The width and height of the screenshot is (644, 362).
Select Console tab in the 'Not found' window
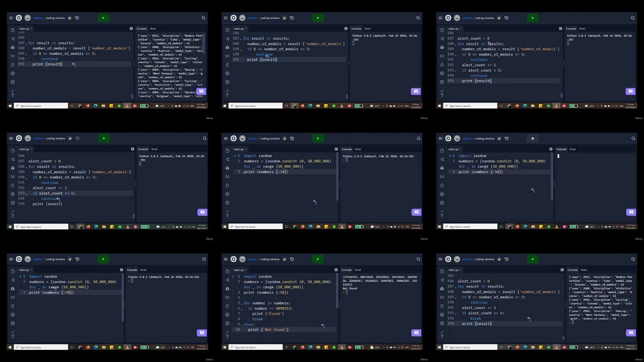pyautogui.click(x=347, y=270)
